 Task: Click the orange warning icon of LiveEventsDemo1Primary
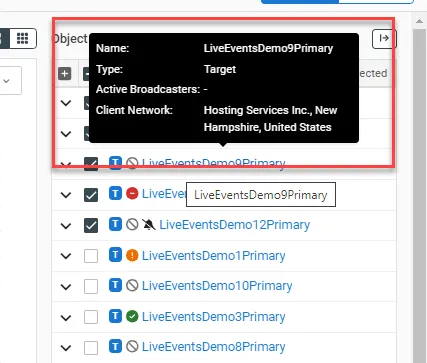point(132,255)
